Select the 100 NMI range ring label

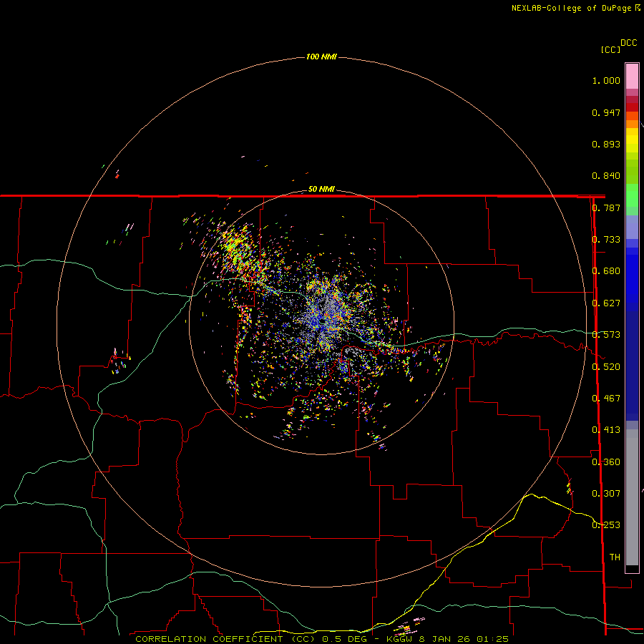tap(321, 57)
